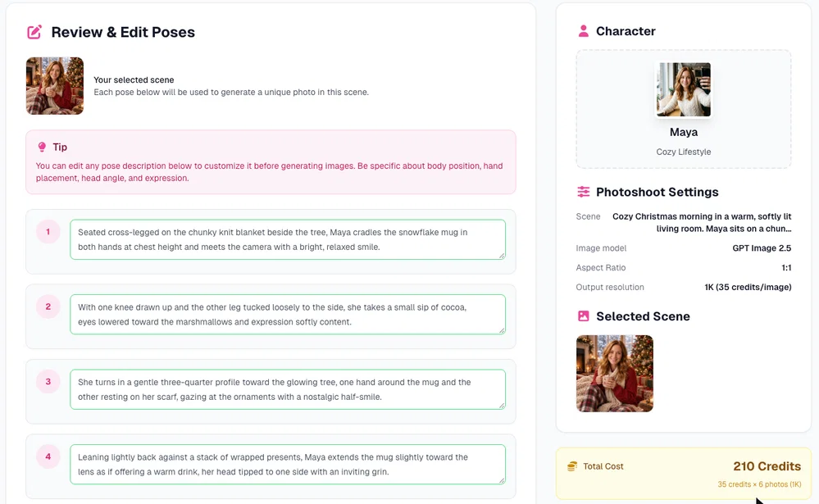Screen dimensions: 819x504
Task: Click the 'Photoshoot Settings' heading
Action: coord(657,192)
